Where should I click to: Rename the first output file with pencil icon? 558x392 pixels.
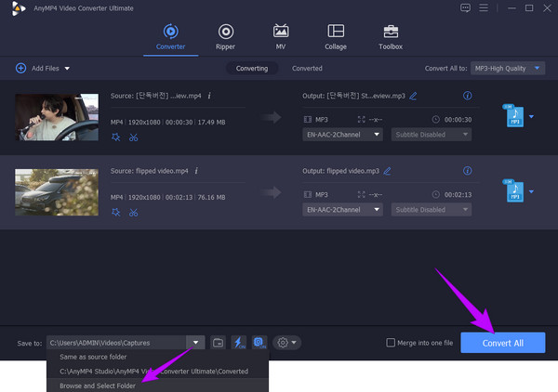click(x=413, y=96)
